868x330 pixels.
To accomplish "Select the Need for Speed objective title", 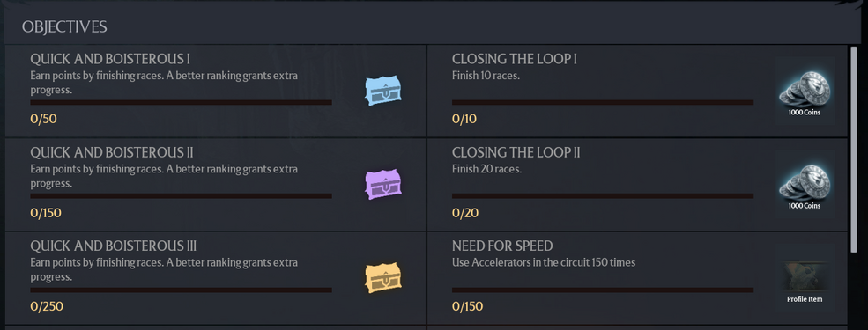I will coord(502,246).
